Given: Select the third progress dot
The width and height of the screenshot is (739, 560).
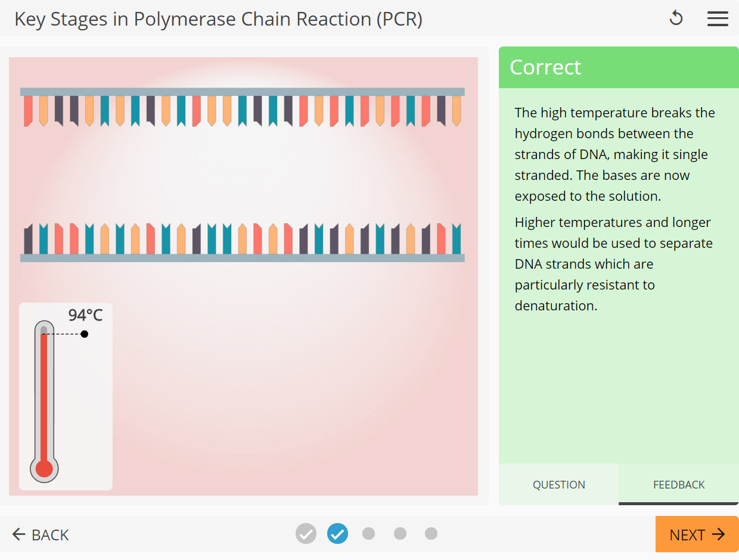Looking at the screenshot, I should click(x=369, y=534).
